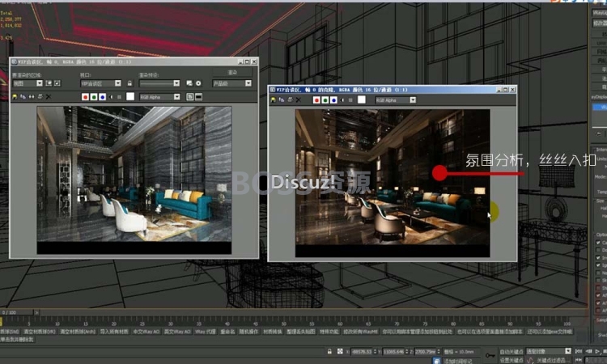The height and width of the screenshot is (364, 607).
Task: Clear image X icon in the clone window
Action: (299, 99)
